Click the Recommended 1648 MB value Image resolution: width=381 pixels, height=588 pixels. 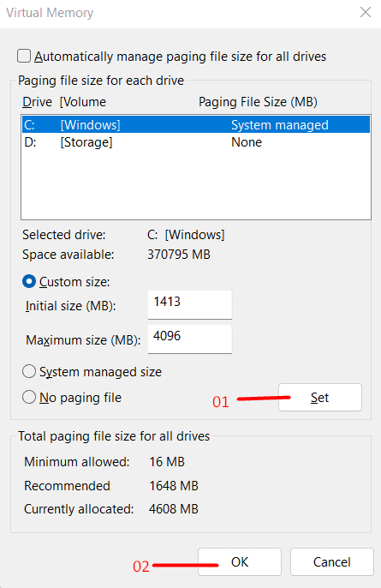174,486
